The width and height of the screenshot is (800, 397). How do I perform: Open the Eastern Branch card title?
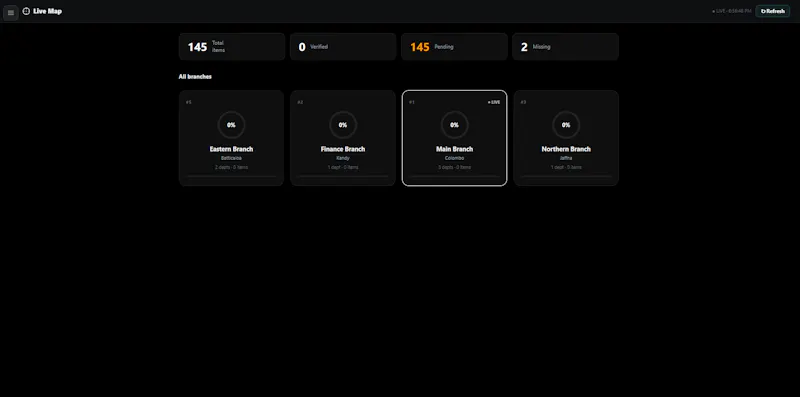231,149
